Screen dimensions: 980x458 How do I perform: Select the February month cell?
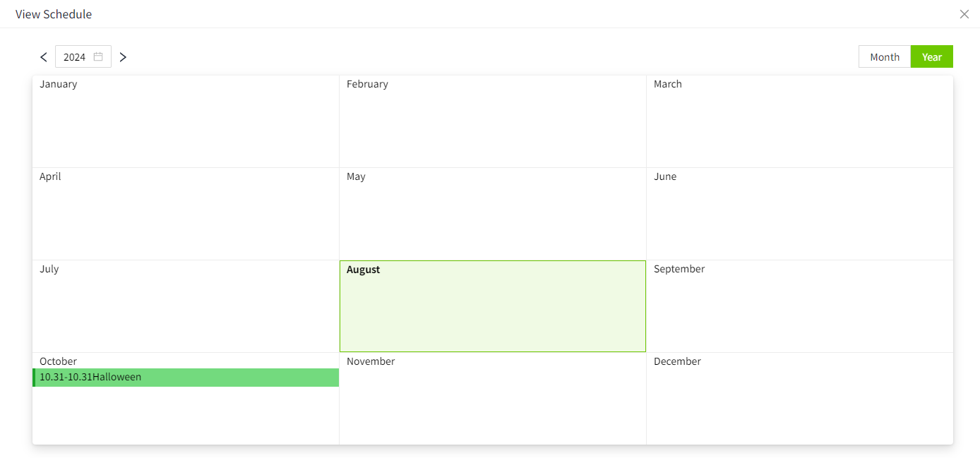click(x=492, y=121)
